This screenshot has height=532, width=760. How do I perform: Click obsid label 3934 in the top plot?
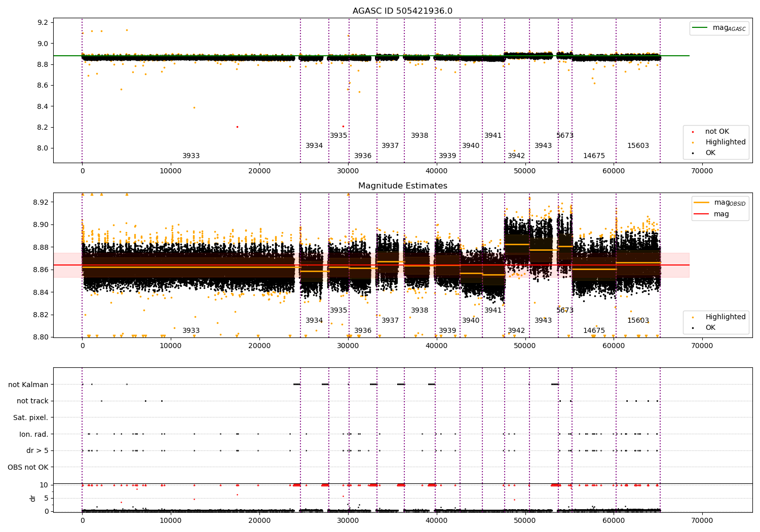pyautogui.click(x=314, y=146)
